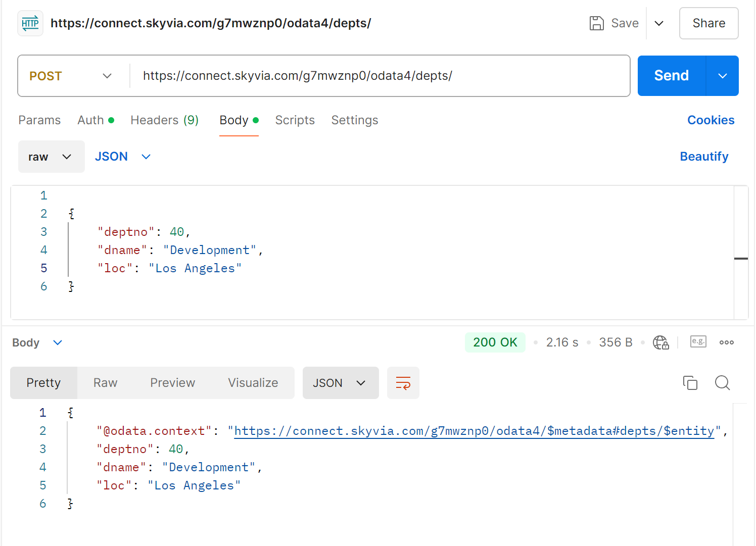The width and height of the screenshot is (756, 546).
Task: Click the request editor scrollbar marker
Action: (741, 259)
